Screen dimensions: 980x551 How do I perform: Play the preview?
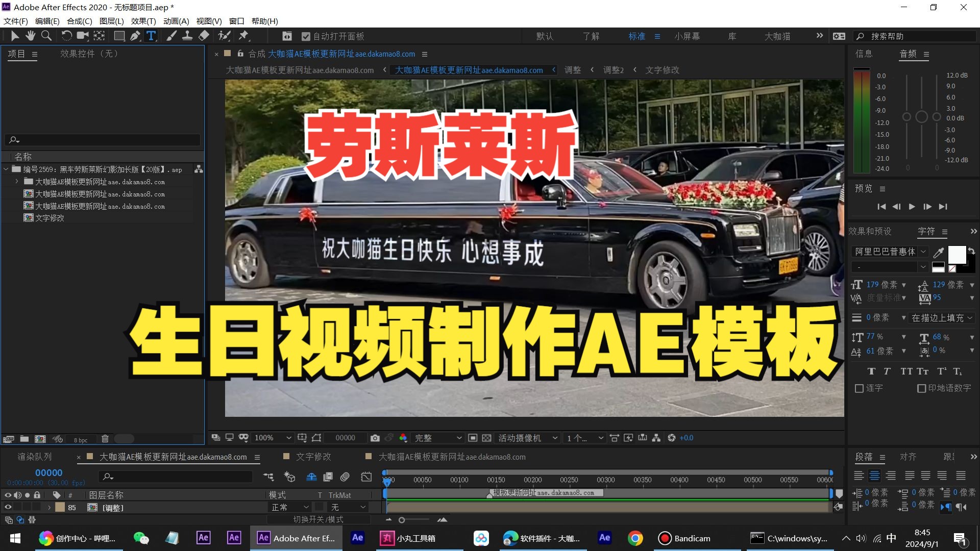pos(912,207)
